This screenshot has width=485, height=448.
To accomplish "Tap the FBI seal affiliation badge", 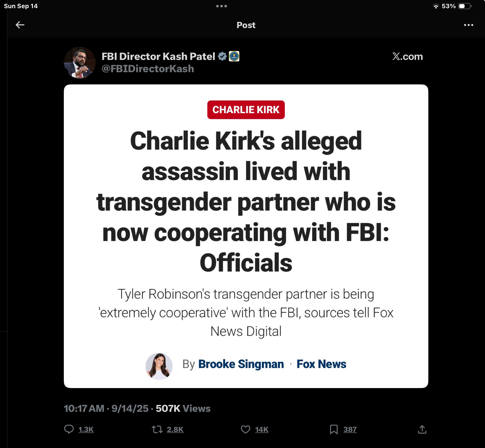I will 234,56.
